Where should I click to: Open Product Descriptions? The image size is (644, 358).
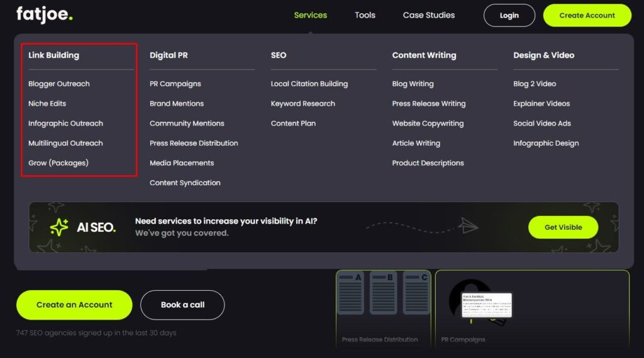(428, 163)
